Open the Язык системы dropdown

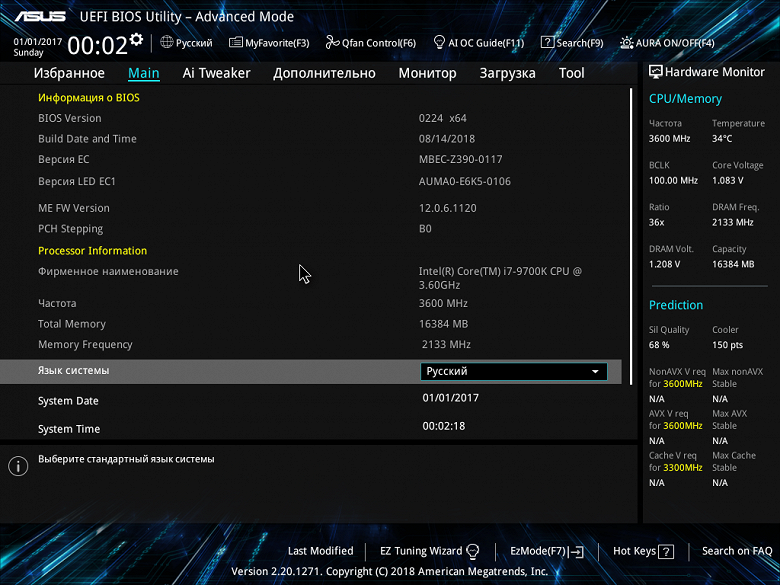pos(514,371)
